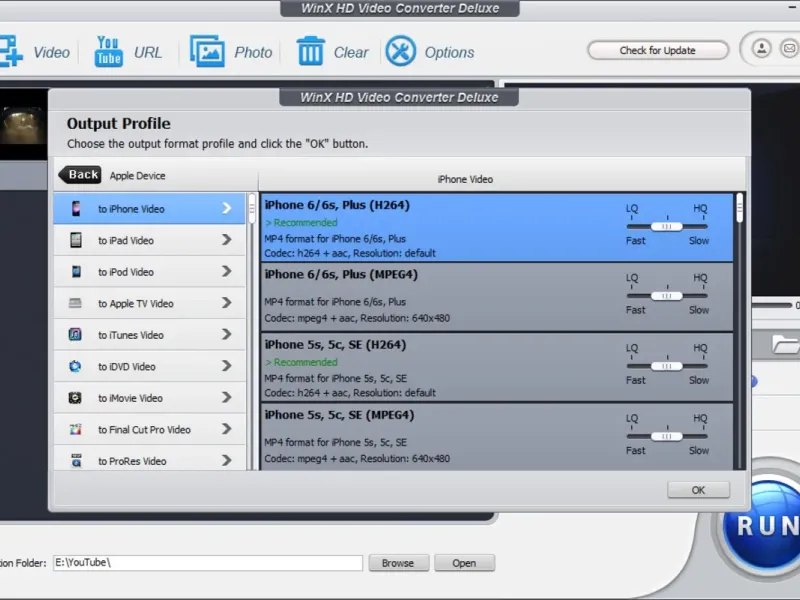This screenshot has width=800, height=600.
Task: Click the to iDVD Video label
Action: (x=127, y=366)
